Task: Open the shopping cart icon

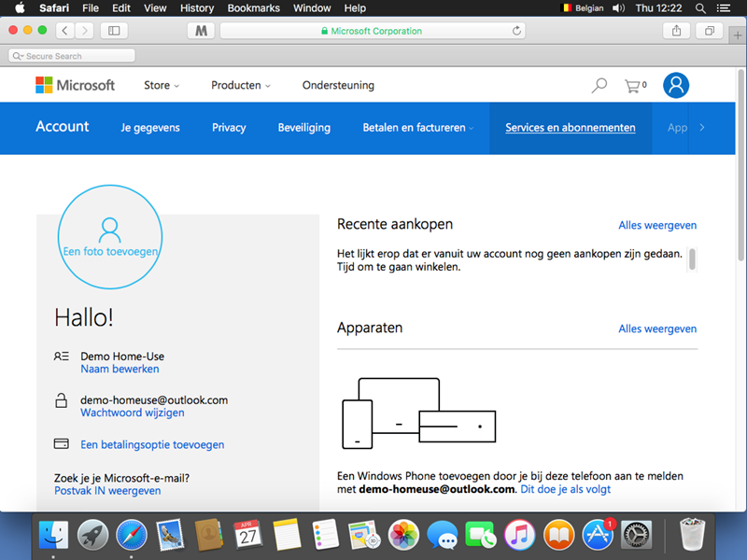Action: [635, 86]
